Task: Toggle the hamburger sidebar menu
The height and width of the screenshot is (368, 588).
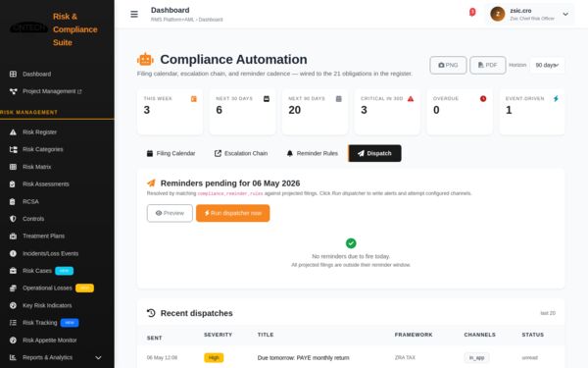Action: [134, 15]
